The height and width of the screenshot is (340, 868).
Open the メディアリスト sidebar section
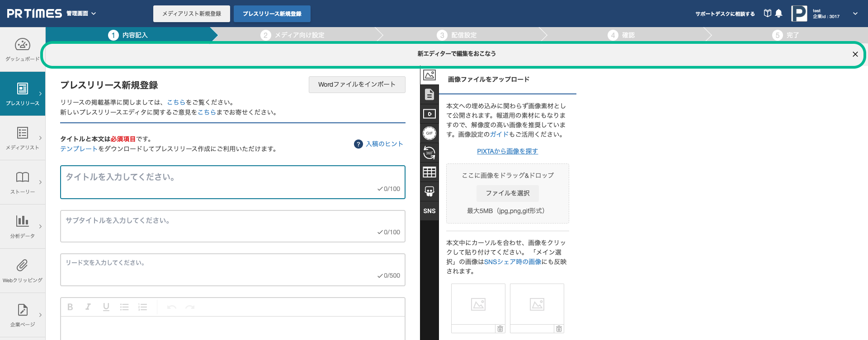[x=22, y=138]
